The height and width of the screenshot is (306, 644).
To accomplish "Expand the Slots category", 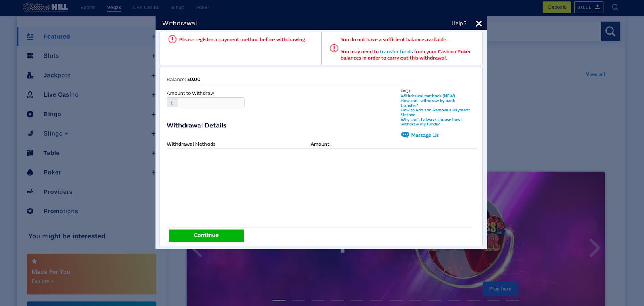I will coord(153,56).
